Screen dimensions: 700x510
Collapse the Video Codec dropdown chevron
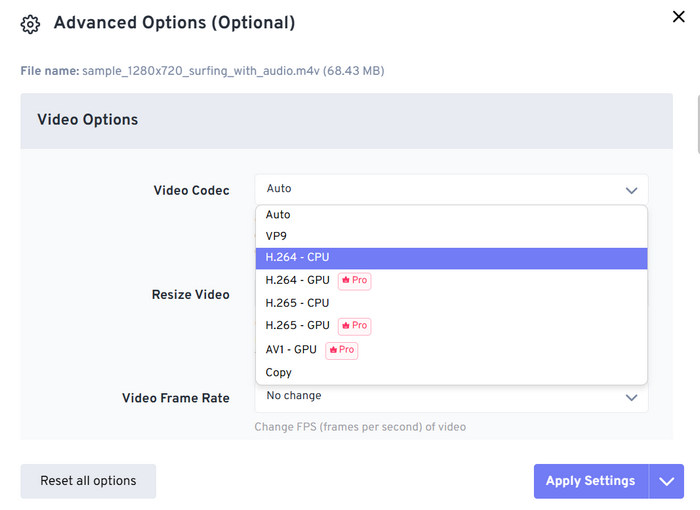point(631,190)
